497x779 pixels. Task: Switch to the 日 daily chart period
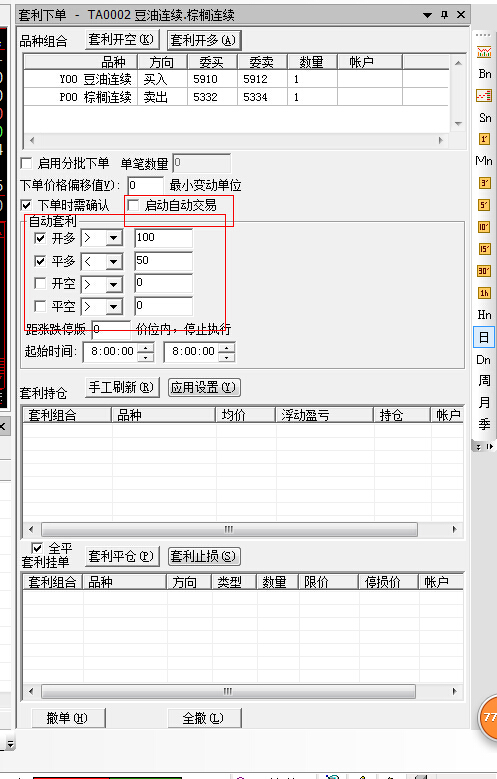point(484,337)
